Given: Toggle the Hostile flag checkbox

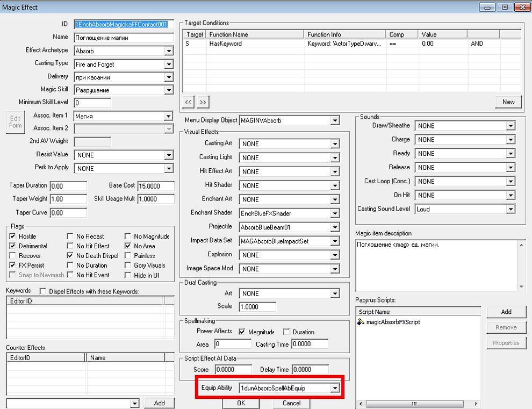Looking at the screenshot, I should pos(13,236).
